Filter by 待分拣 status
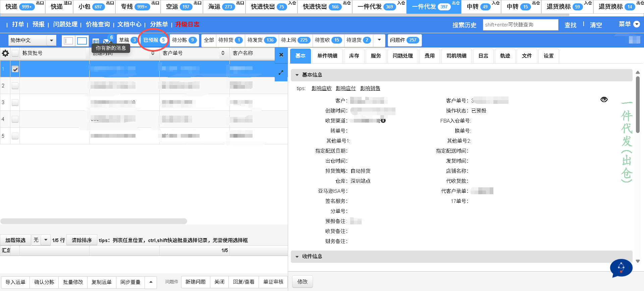The image size is (644, 291). pos(184,40)
